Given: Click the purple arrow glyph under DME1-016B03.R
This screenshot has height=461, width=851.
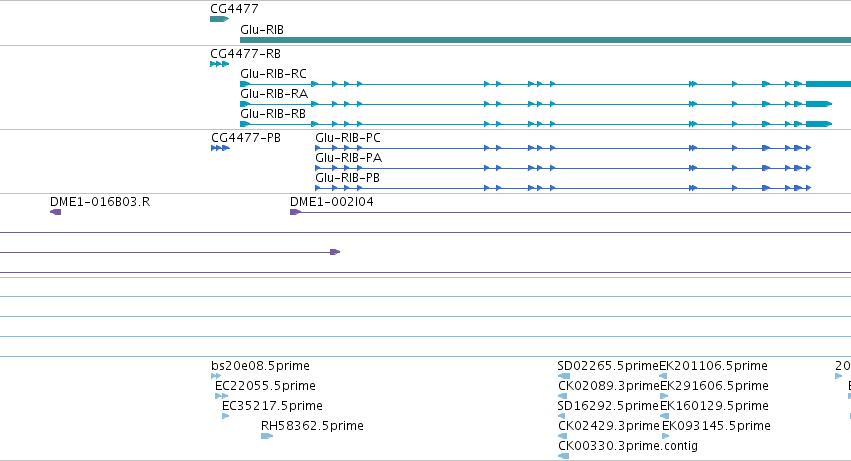Looking at the screenshot, I should (x=55, y=212).
